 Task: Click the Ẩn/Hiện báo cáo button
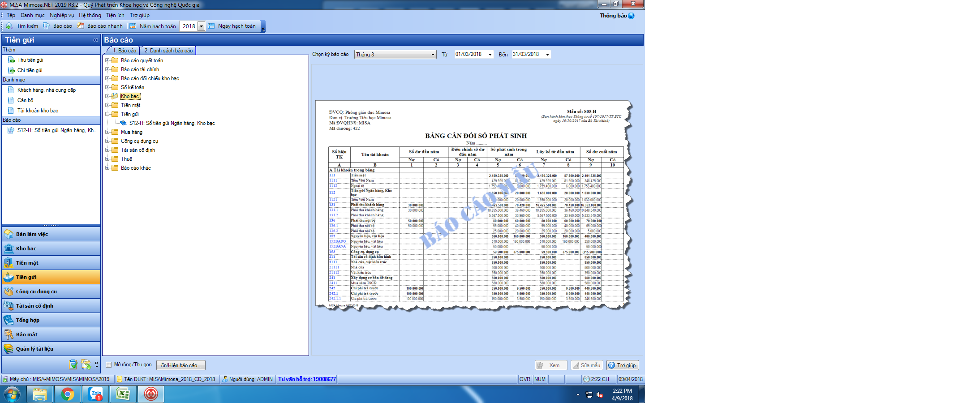[181, 365]
